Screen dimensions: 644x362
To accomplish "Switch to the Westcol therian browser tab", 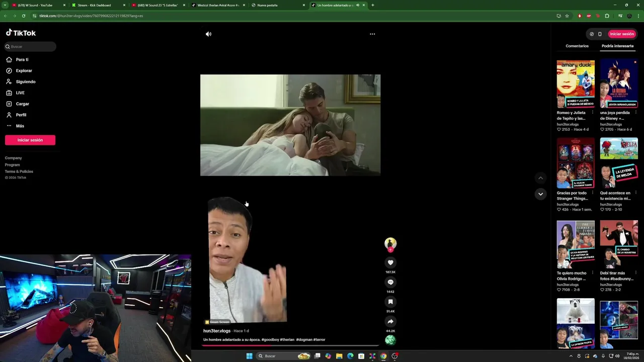I will click(x=219, y=5).
